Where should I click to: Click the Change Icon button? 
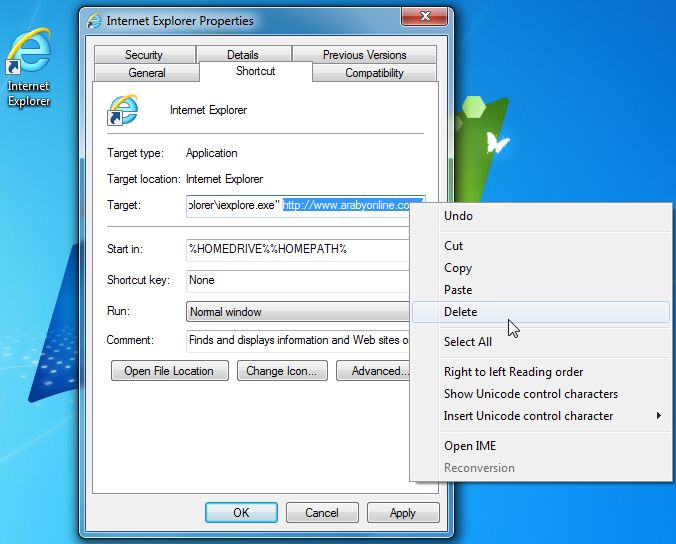tap(282, 371)
